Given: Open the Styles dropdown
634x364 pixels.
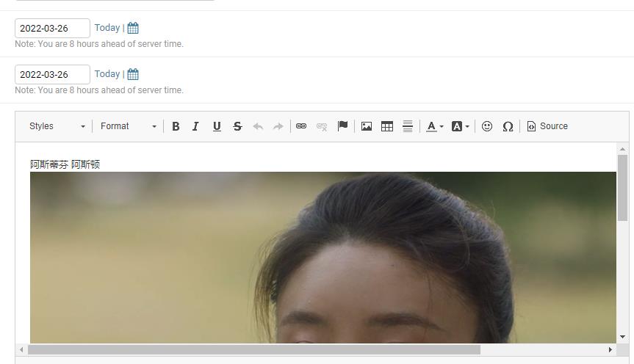Looking at the screenshot, I should pyautogui.click(x=57, y=126).
